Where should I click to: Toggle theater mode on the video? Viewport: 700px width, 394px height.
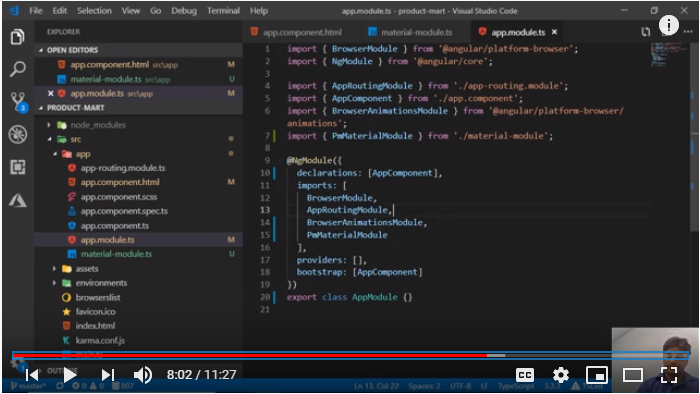click(633, 375)
